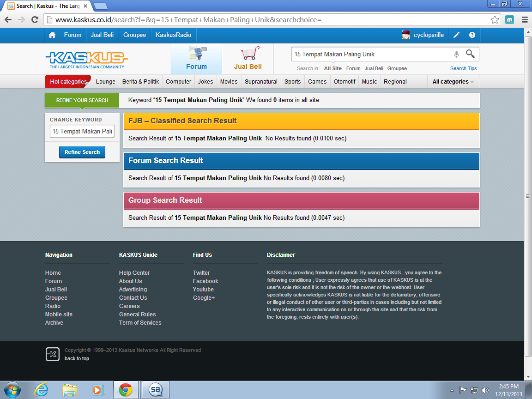
Task: Launch Internet Explorer from taskbar
Action: [42, 390]
